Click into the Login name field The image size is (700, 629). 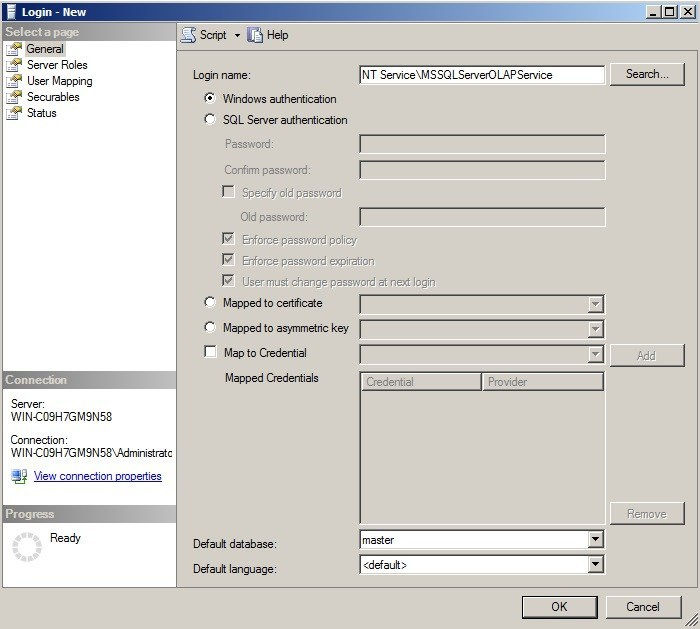[x=482, y=75]
